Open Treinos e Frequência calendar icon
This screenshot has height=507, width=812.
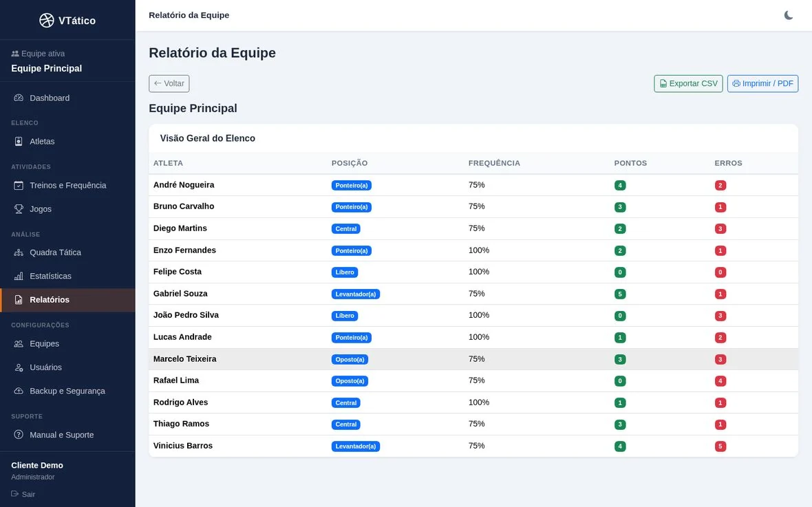[19, 186]
